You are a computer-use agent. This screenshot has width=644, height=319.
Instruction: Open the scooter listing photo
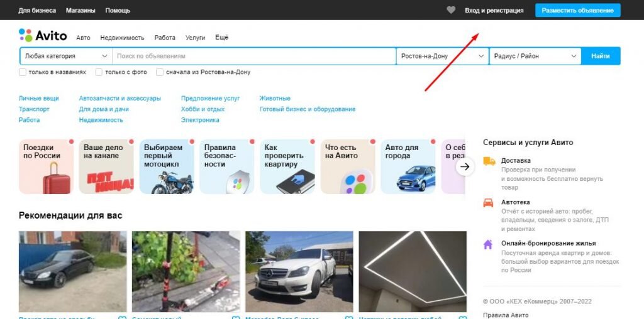186,271
